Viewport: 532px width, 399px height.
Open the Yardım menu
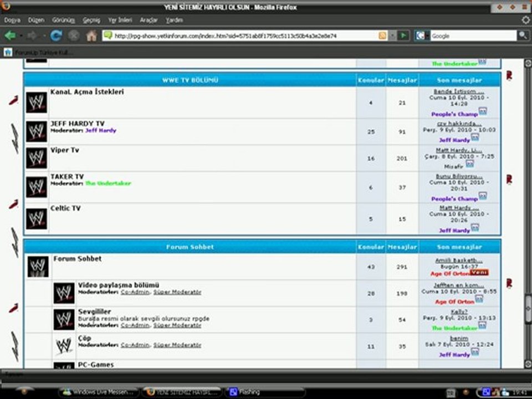(x=175, y=20)
